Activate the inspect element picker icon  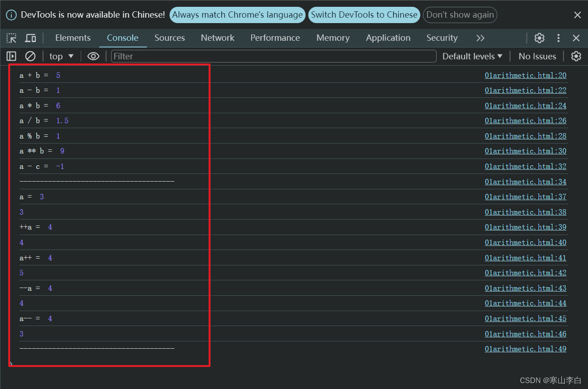[x=11, y=38]
